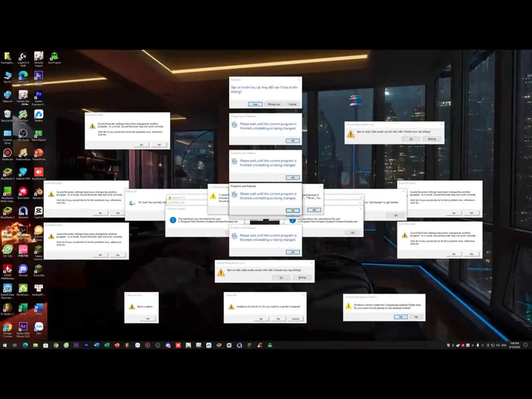Open the Zalo desktop shortcut

38,329
